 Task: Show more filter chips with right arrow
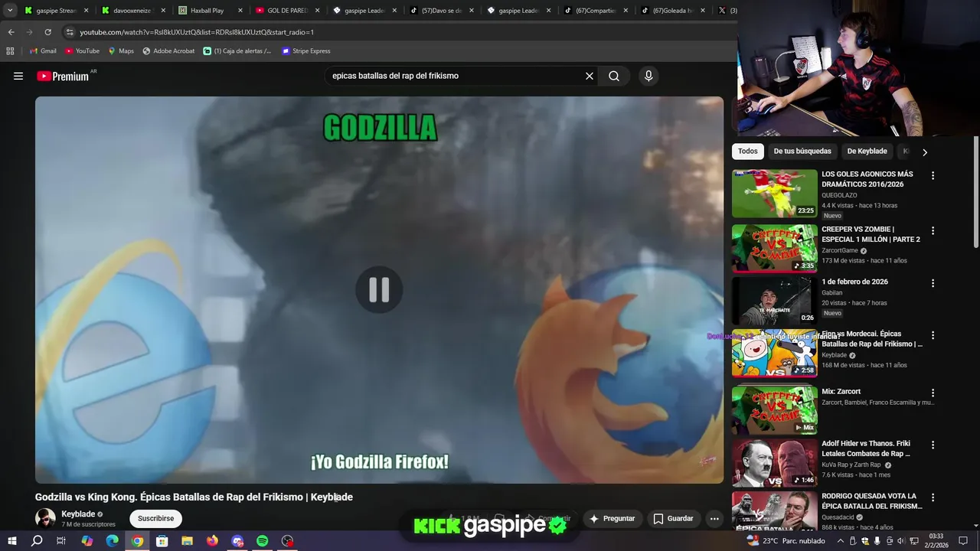(x=924, y=152)
